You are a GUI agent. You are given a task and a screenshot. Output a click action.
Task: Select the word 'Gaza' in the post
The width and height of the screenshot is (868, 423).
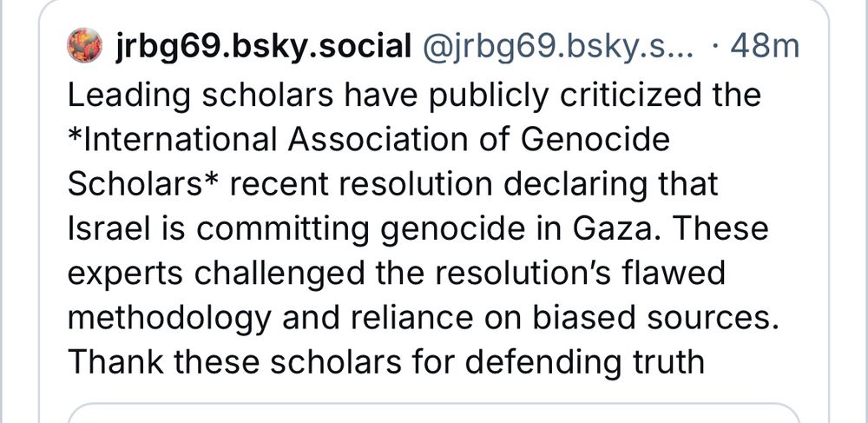(612, 228)
